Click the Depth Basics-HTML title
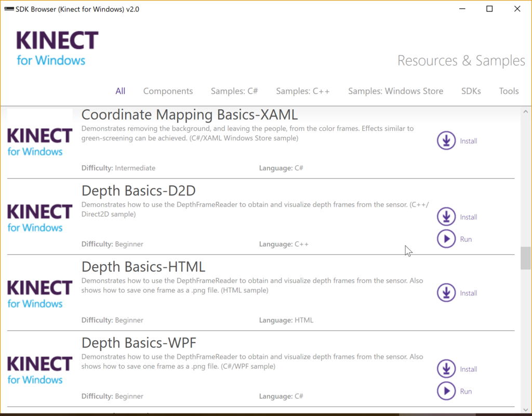Viewport: 532px width, 416px height. coord(143,267)
